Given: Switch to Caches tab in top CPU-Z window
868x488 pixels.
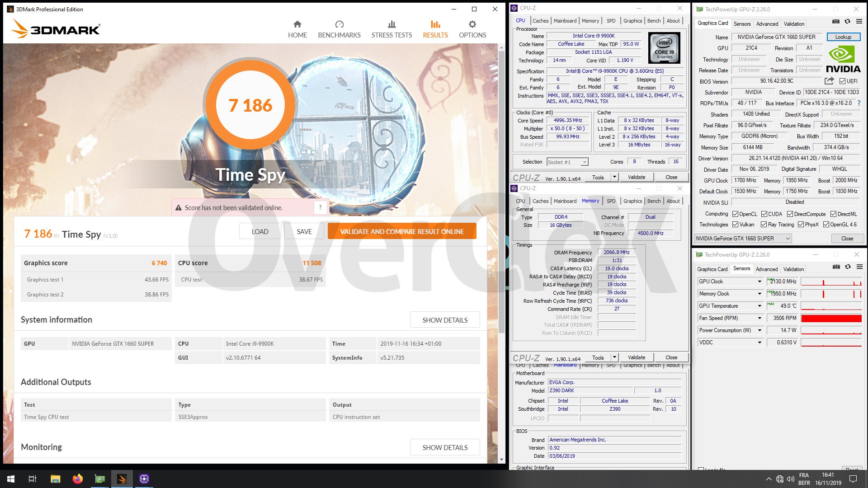Looking at the screenshot, I should point(540,21).
